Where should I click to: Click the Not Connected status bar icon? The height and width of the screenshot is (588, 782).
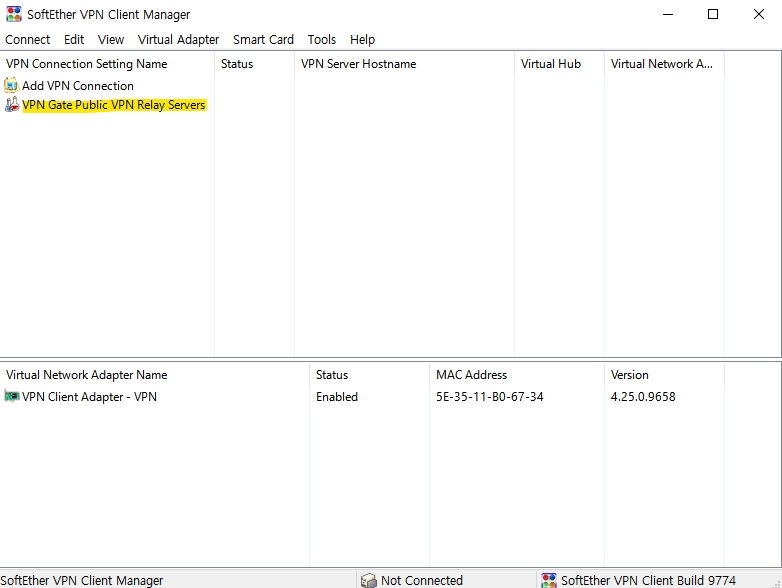[x=369, y=581]
